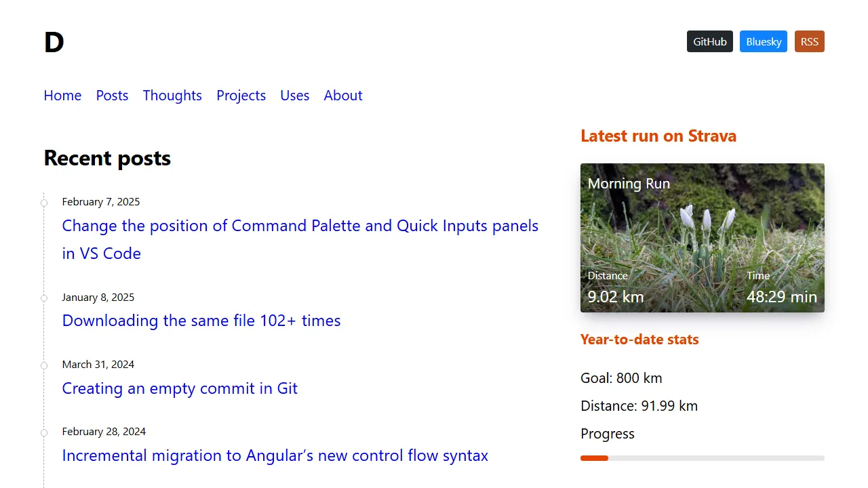Image resolution: width=868 pixels, height=488 pixels.
Task: Open the Bluesky profile button
Action: pyautogui.click(x=763, y=41)
